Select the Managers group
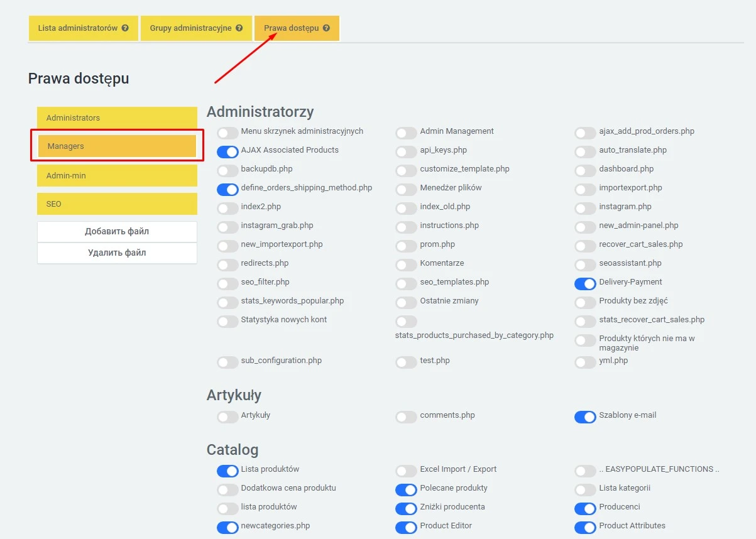 pos(117,146)
